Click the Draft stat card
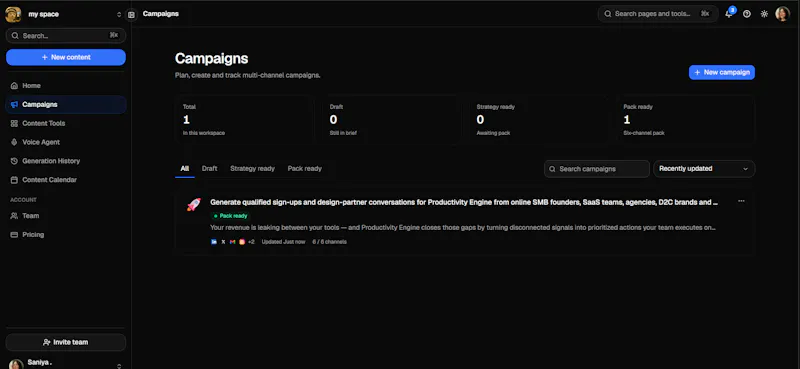The width and height of the screenshot is (800, 369). coord(391,120)
